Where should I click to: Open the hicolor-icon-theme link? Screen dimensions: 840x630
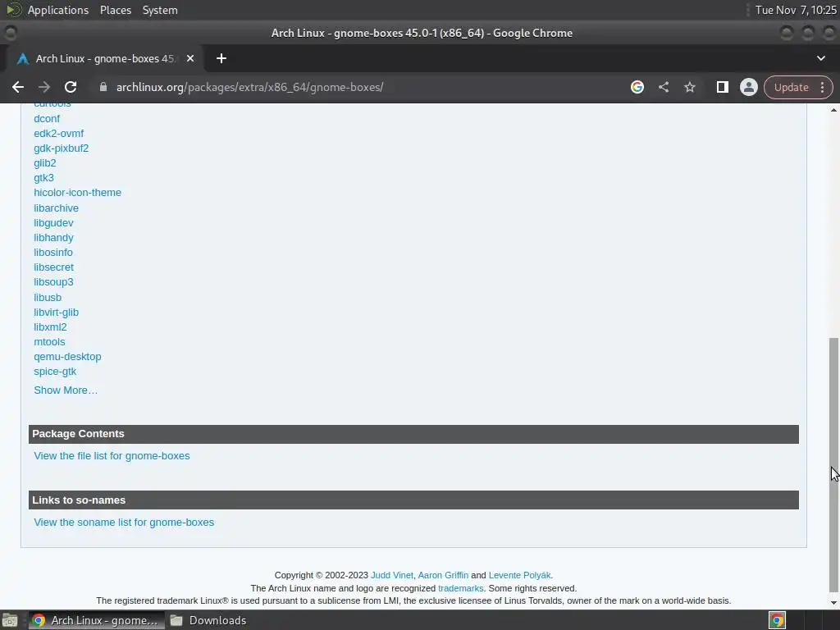tap(77, 192)
